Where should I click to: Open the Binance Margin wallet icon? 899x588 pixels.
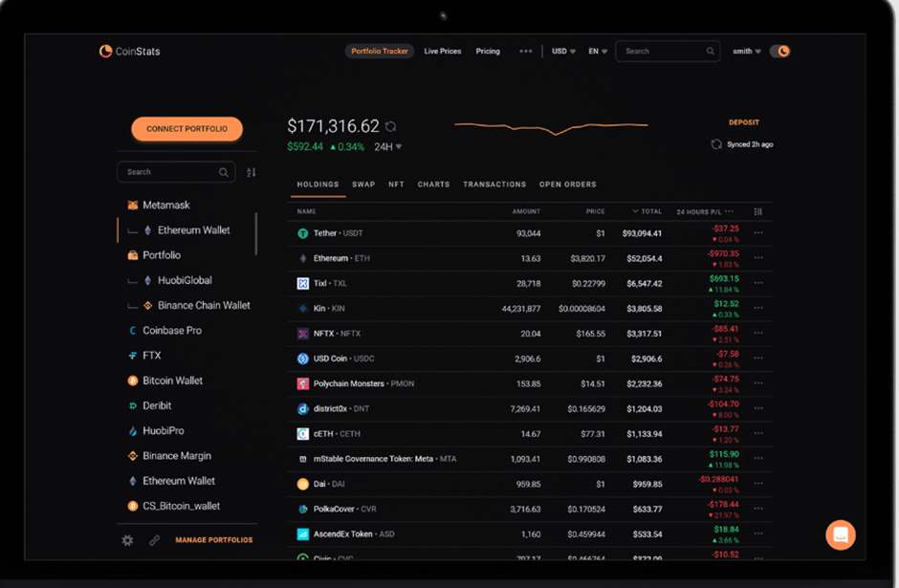pyautogui.click(x=133, y=455)
